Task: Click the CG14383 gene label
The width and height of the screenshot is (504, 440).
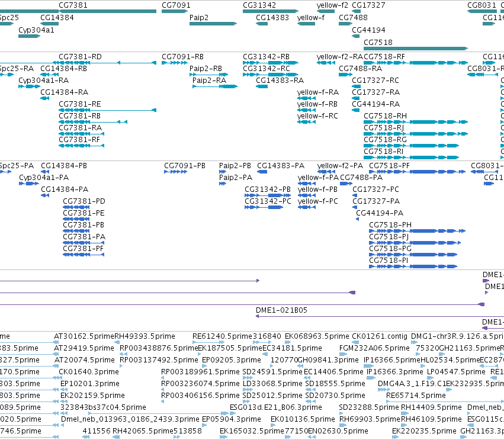Action: coord(272,18)
